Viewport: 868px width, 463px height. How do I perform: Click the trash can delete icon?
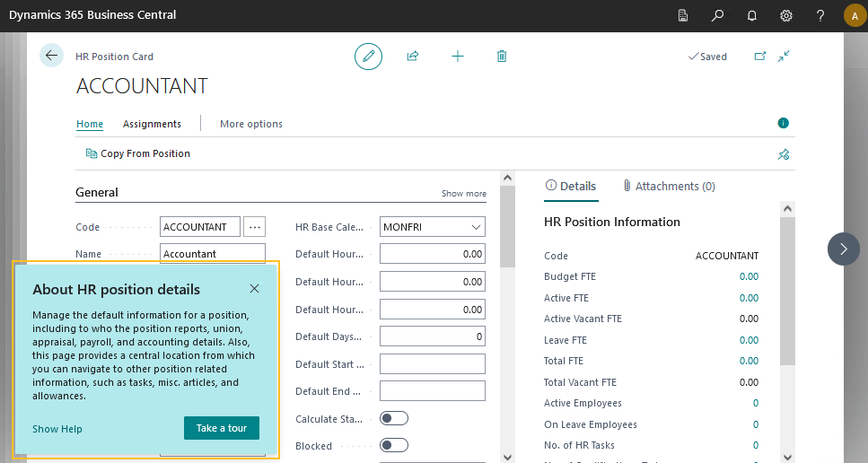coord(502,56)
